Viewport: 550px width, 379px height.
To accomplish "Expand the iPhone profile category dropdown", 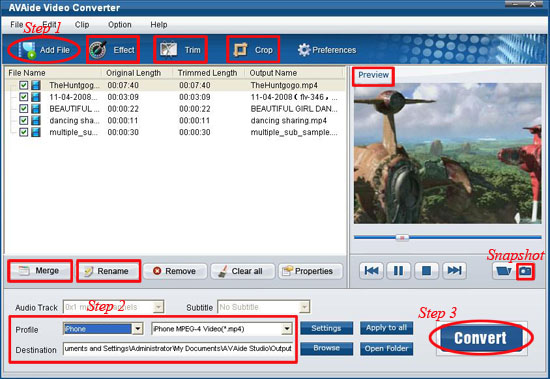I will 138,329.
